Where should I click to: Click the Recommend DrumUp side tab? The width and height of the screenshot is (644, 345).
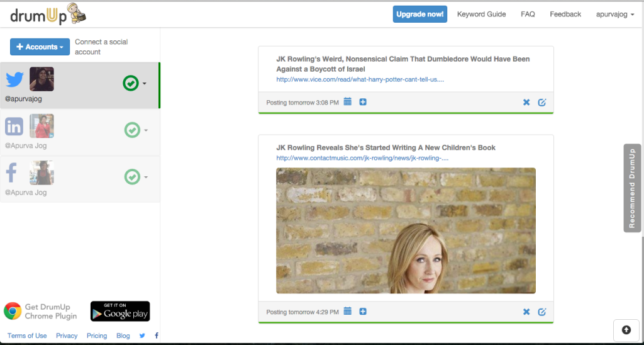pyautogui.click(x=632, y=188)
